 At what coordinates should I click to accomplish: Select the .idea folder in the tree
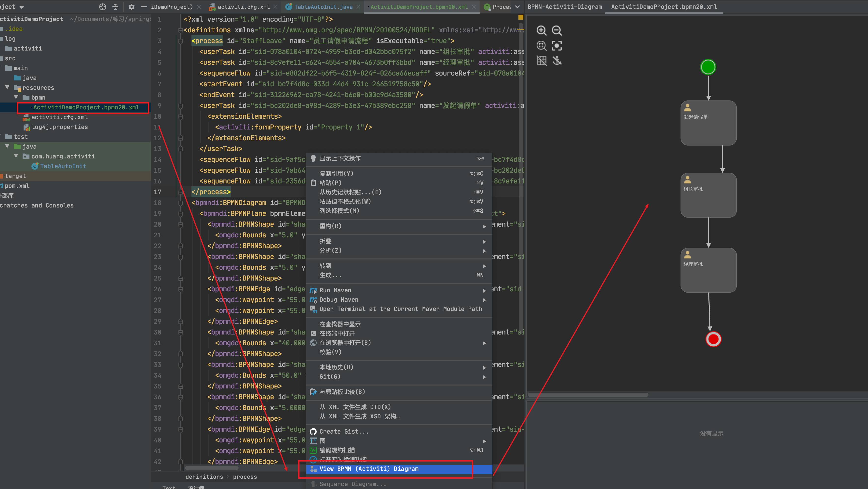click(14, 29)
